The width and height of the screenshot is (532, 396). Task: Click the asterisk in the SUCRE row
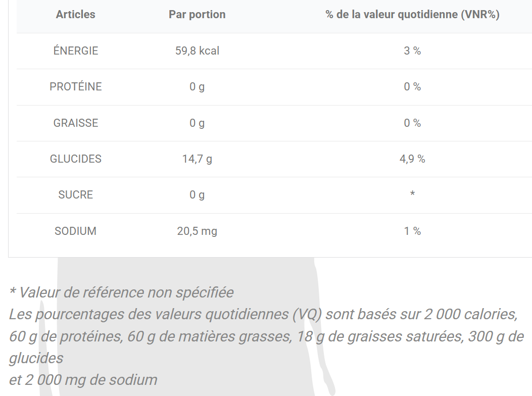[412, 194]
